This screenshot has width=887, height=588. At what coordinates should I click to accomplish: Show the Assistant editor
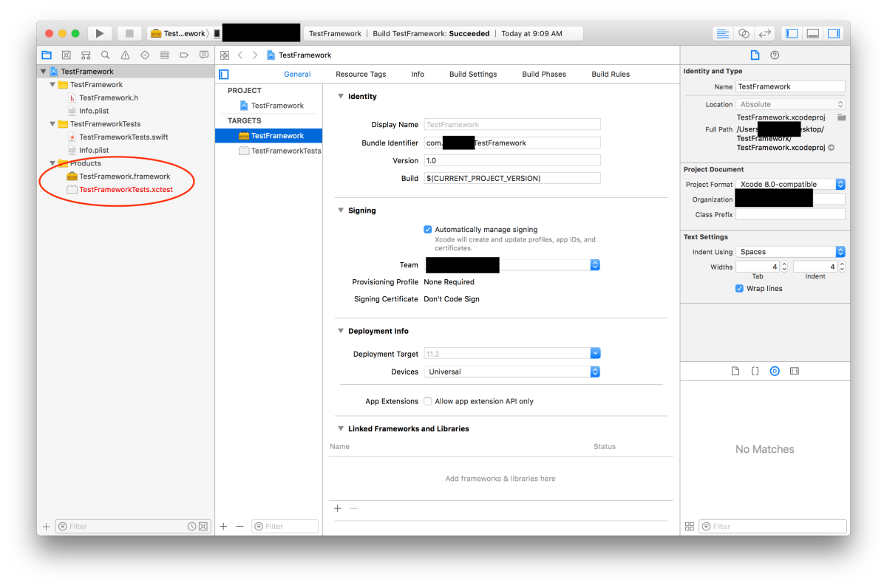click(x=744, y=33)
